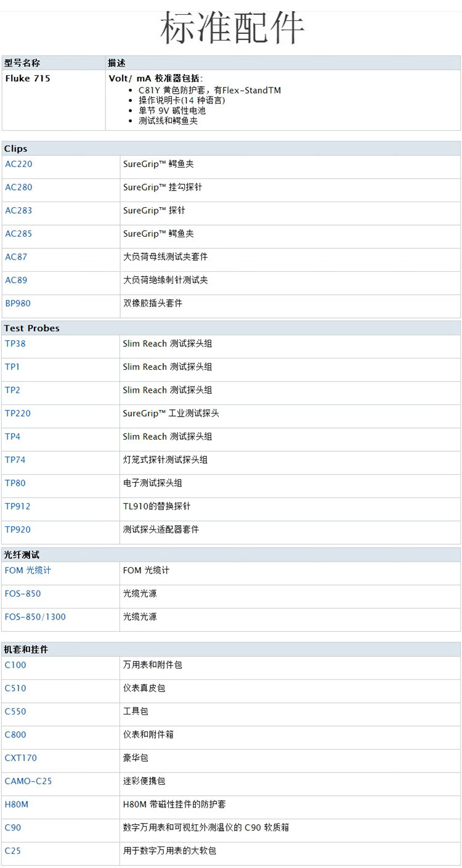The image size is (462, 868).
Task: Open the TP74 test probe link
Action: tap(15, 460)
